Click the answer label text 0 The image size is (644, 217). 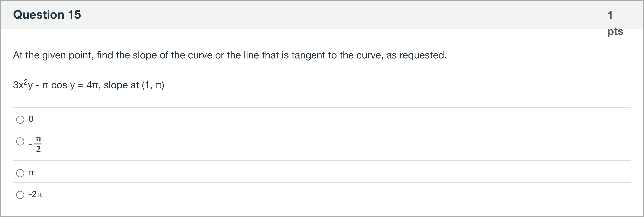point(31,120)
